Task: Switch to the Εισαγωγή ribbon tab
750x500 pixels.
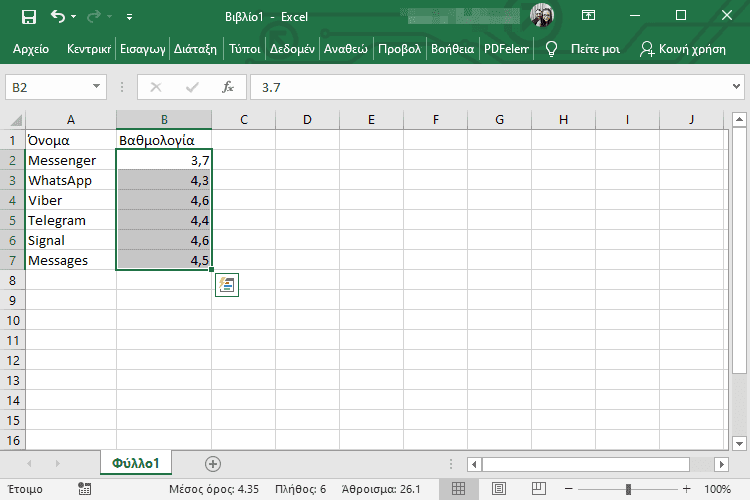Action: tap(143, 49)
